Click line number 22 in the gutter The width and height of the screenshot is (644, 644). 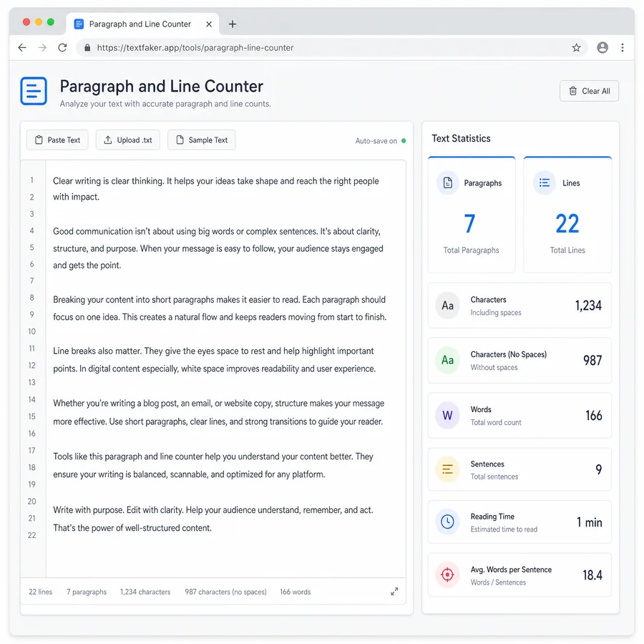pyautogui.click(x=31, y=535)
